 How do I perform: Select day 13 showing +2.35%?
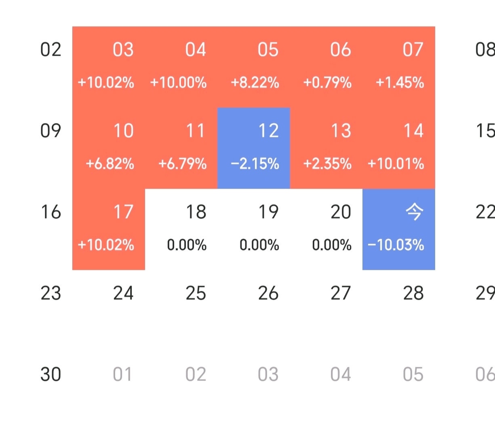click(326, 148)
